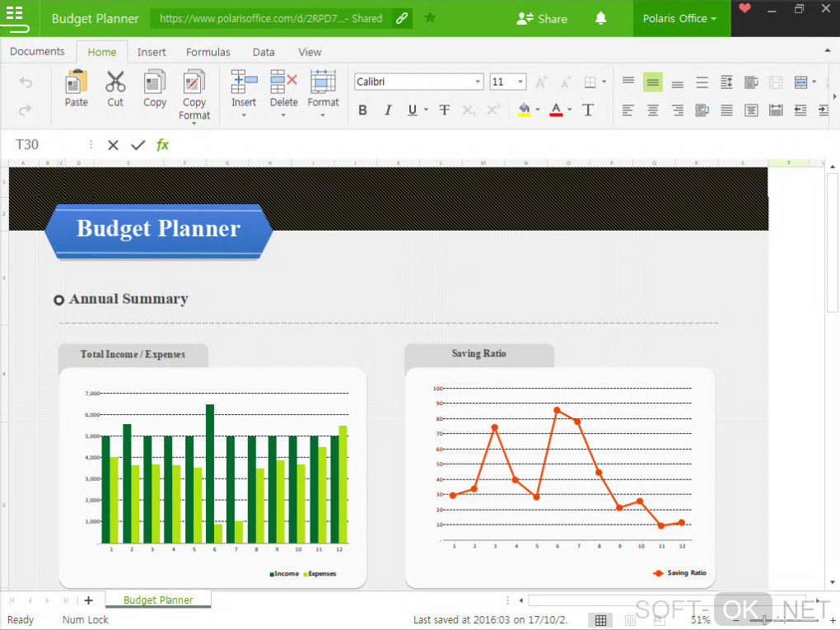Toggle bold formatting

pos(362,110)
